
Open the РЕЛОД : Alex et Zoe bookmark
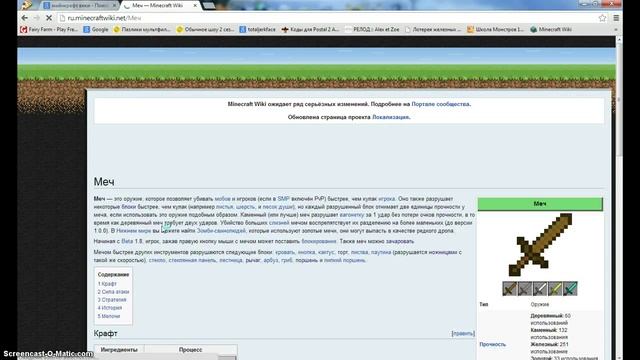[372, 29]
